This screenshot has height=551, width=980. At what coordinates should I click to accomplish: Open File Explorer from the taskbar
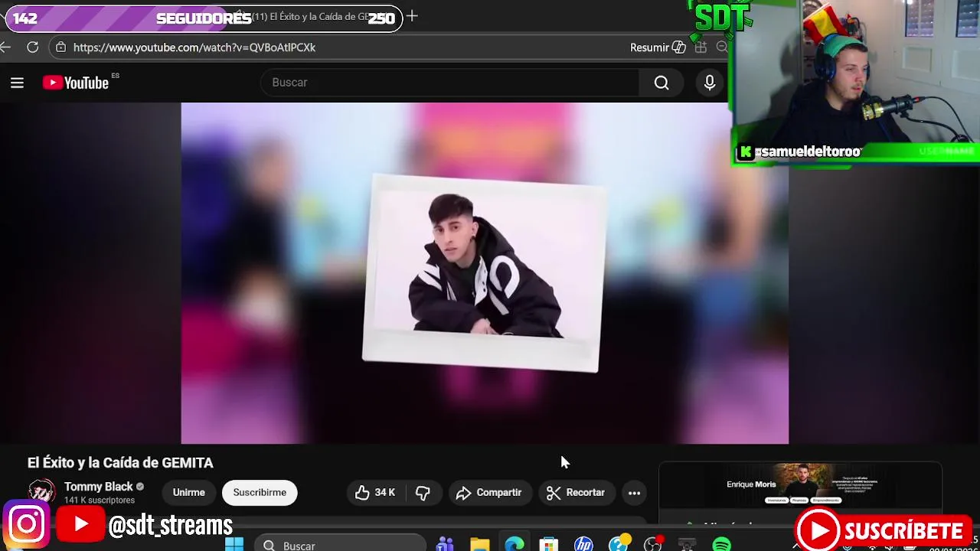tap(480, 545)
